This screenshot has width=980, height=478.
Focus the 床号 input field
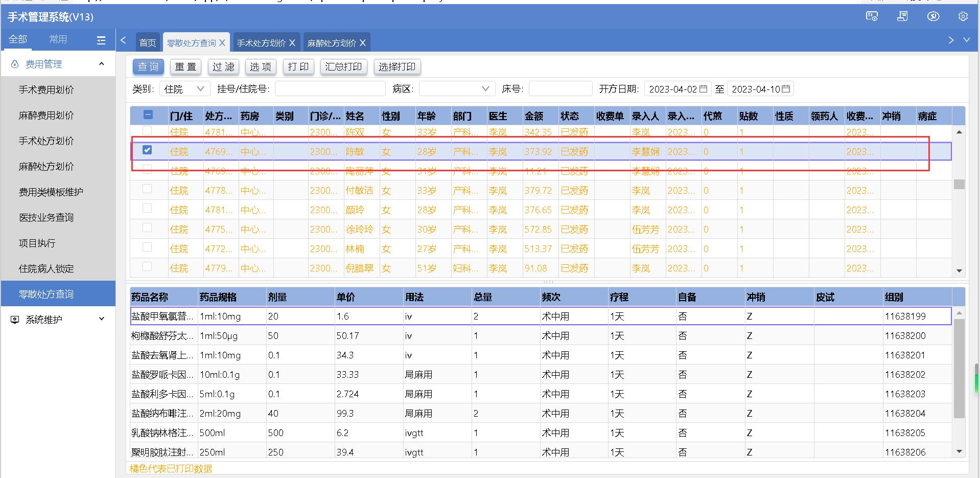tap(561, 89)
